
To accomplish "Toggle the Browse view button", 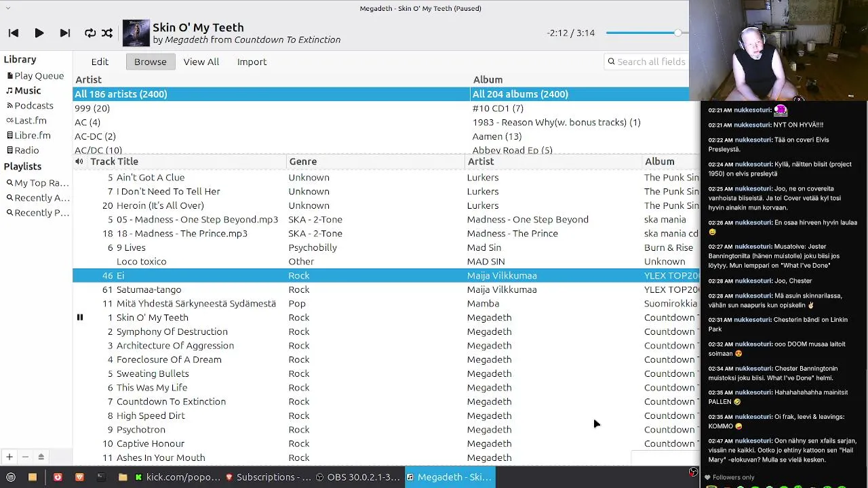I will pyautogui.click(x=150, y=62).
